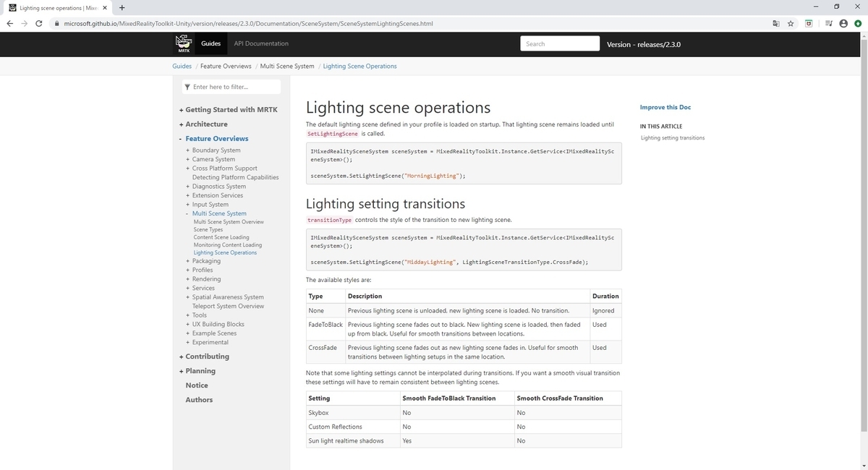868x470 pixels.
Task: Click the MRTK logo icon
Action: pyautogui.click(x=184, y=43)
